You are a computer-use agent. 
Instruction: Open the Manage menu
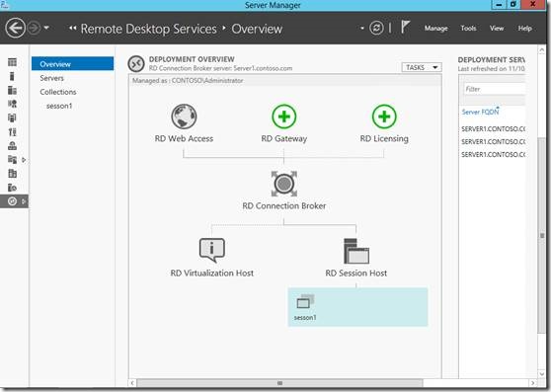[x=435, y=28]
